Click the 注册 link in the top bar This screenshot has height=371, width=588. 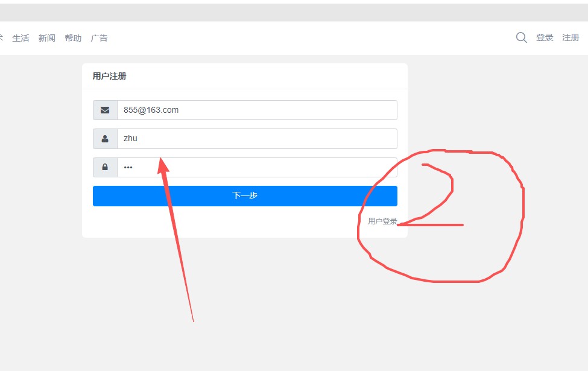click(571, 37)
